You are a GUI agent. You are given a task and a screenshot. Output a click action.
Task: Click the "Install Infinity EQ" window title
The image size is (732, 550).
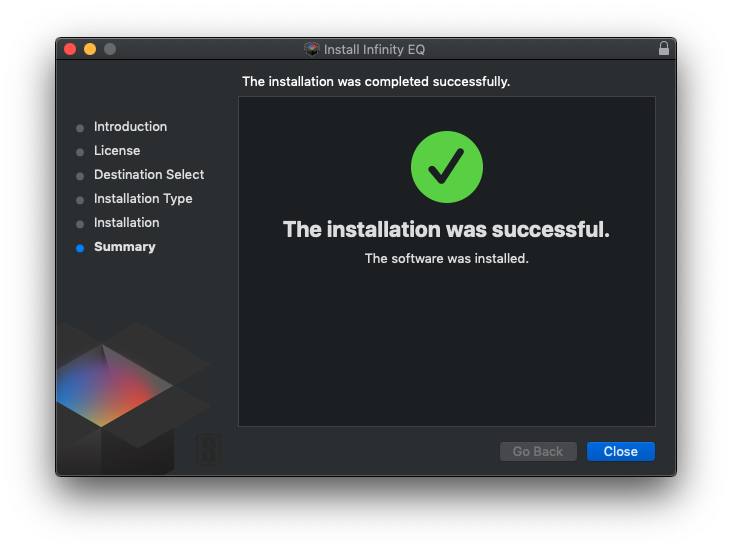(x=374, y=49)
